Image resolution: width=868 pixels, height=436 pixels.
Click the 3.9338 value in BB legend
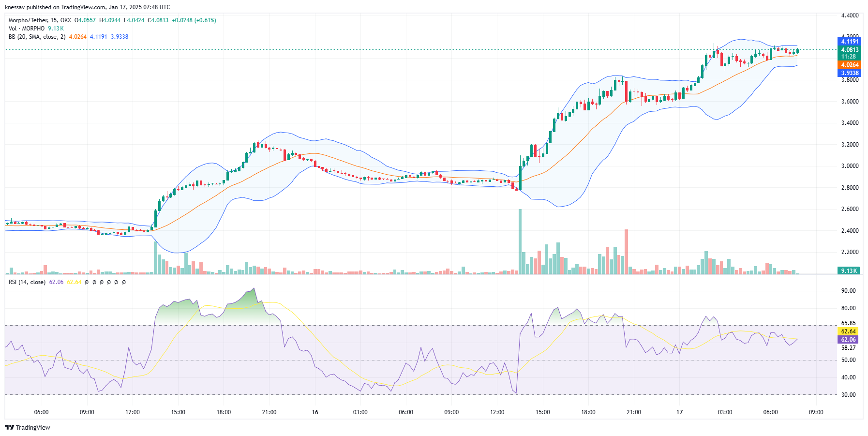[120, 37]
